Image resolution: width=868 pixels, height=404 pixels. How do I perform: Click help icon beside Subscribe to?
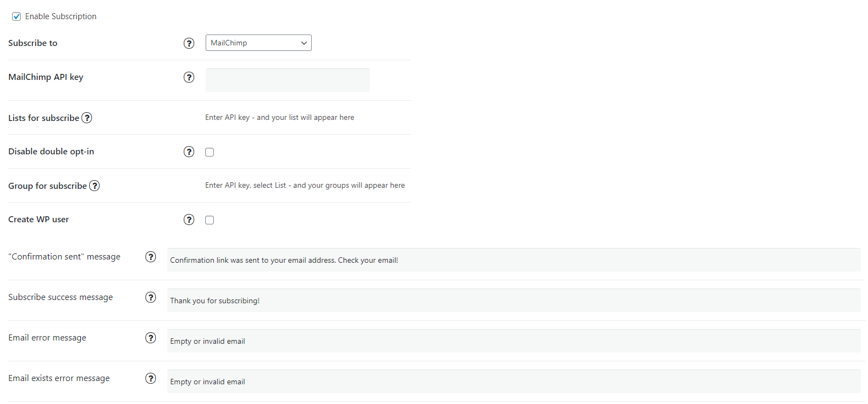pos(189,43)
